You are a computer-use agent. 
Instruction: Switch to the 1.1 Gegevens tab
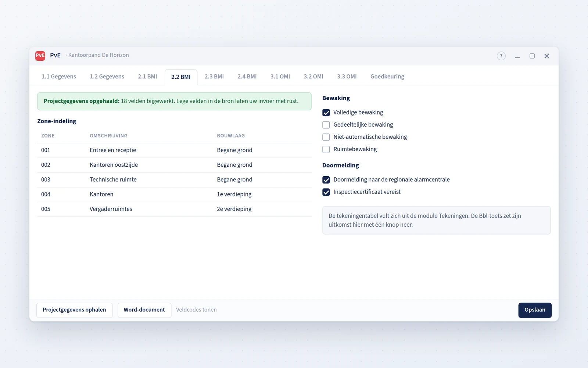tap(59, 77)
